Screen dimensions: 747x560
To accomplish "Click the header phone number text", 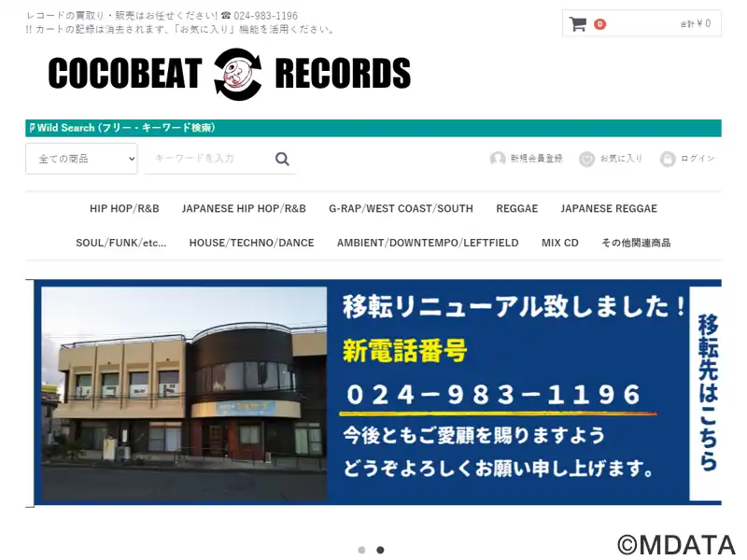I will pyautogui.click(x=265, y=16).
